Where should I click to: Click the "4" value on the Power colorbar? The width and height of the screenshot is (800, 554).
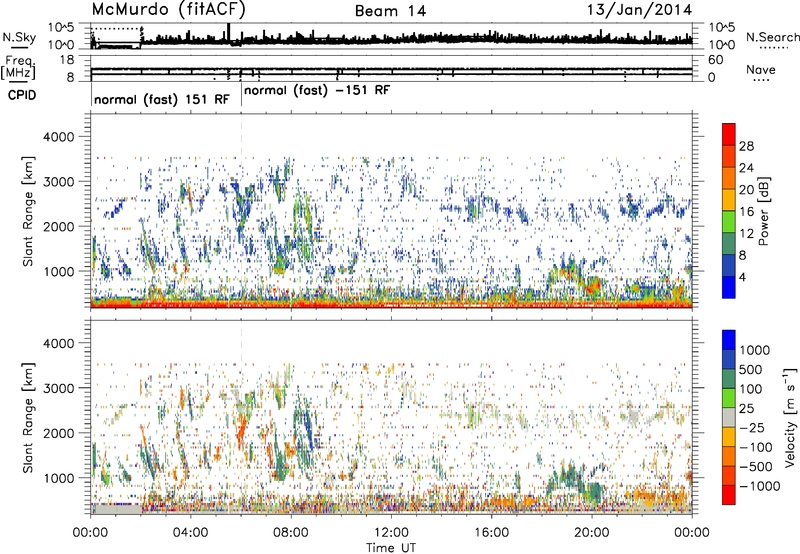(x=742, y=278)
